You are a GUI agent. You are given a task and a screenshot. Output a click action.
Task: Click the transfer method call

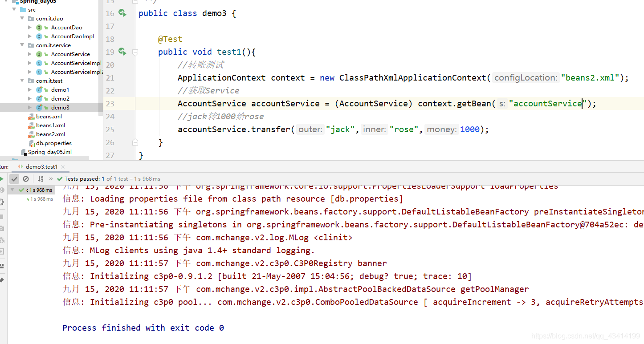click(x=270, y=130)
